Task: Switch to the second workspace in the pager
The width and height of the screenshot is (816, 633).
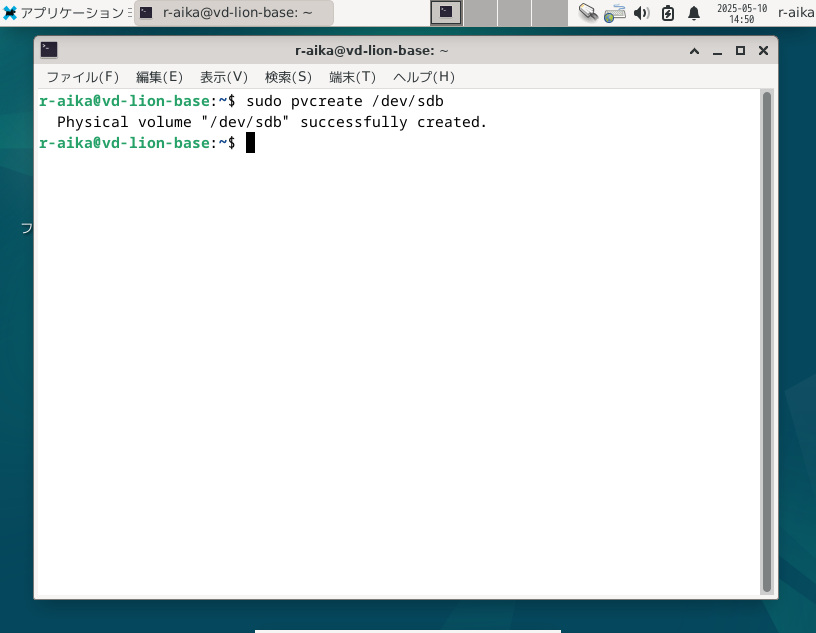Action: [480, 12]
